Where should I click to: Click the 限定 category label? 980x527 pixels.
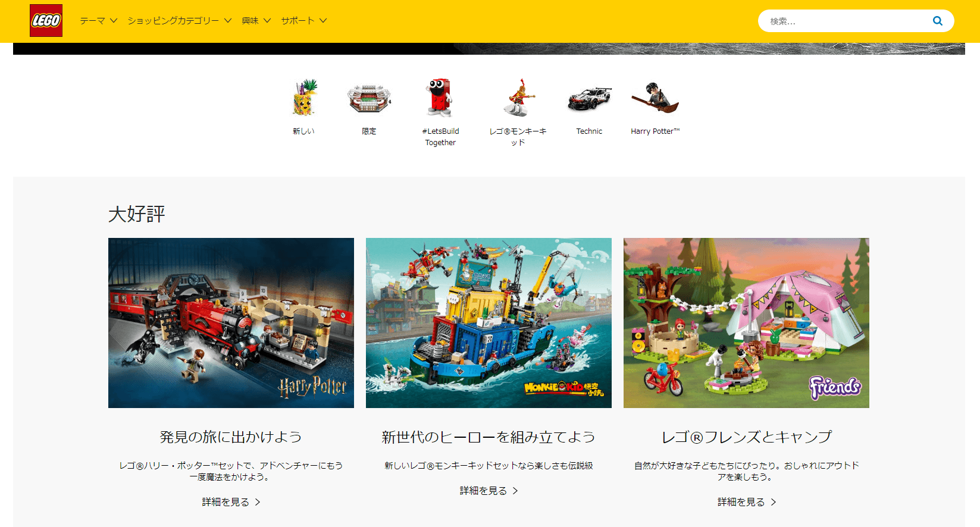[x=369, y=131]
